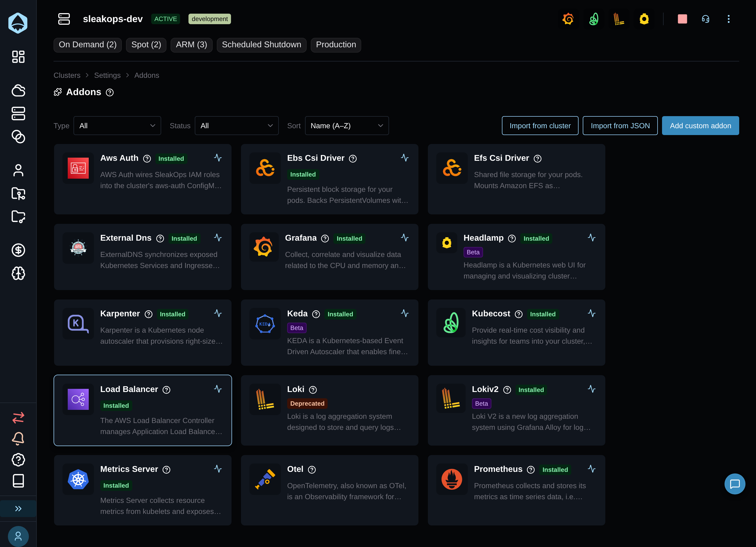Open the cloud icon in sidebar
The height and width of the screenshot is (547, 756).
[x=18, y=90]
